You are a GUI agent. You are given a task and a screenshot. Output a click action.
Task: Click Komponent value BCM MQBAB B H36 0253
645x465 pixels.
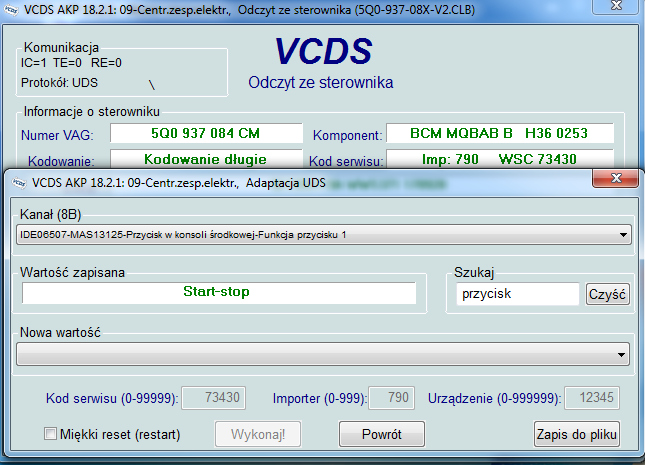tap(500, 133)
